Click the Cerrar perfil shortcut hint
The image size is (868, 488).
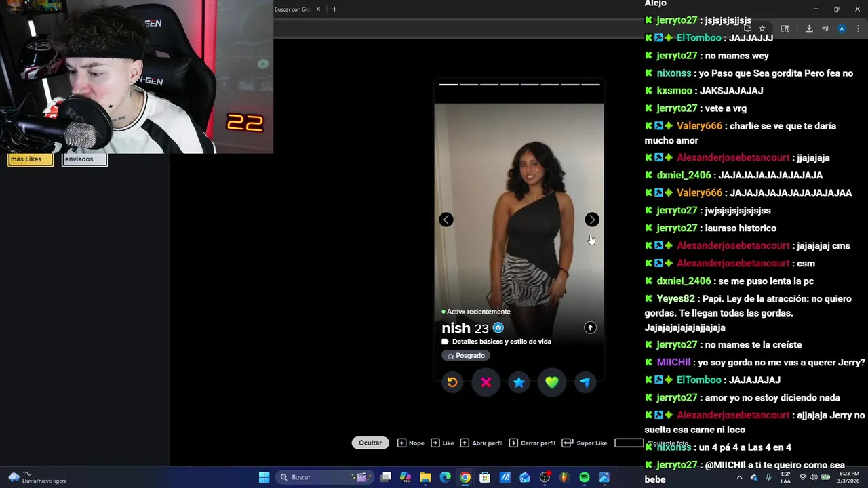(532, 443)
